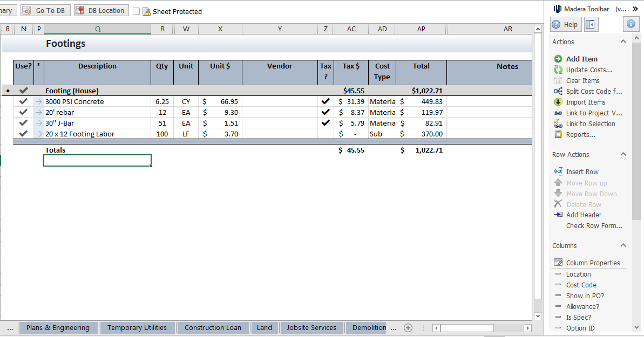Click the DB Location button
This screenshot has width=644, height=337.
coord(101,10)
